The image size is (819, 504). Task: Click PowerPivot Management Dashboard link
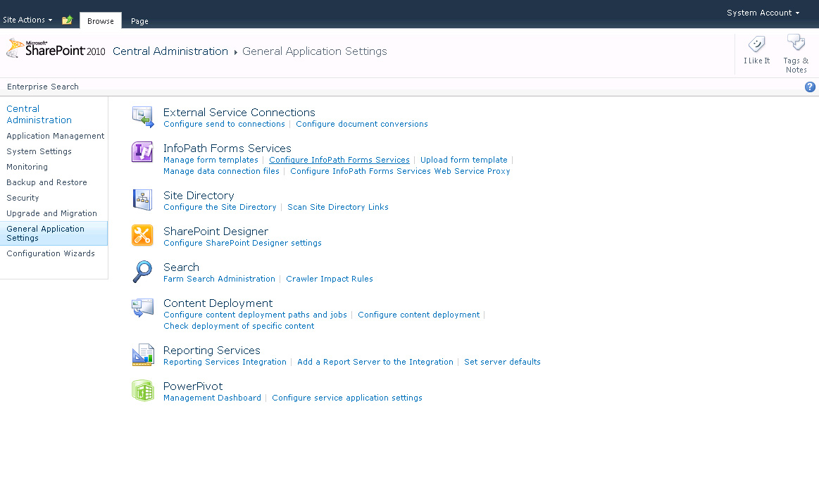[212, 398]
